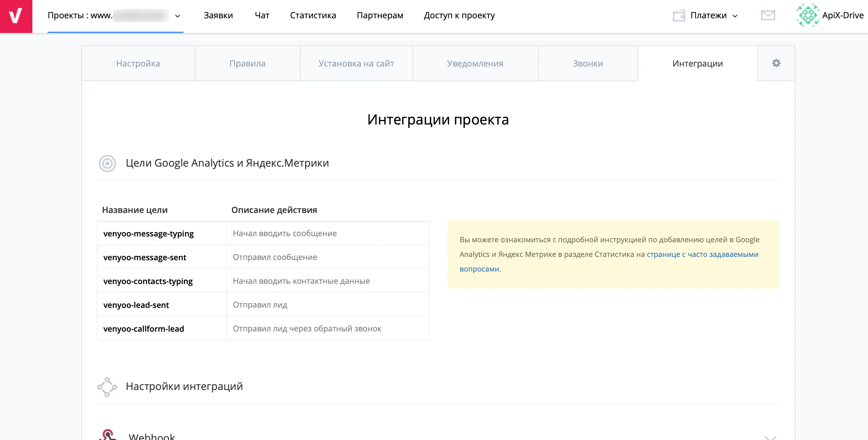Viewport: 868px width, 440px height.
Task: Open the Платежи dropdown
Action: pos(714,16)
